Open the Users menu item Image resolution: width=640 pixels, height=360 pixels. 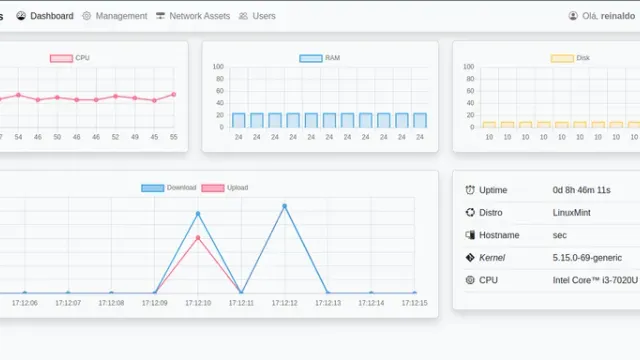pyautogui.click(x=257, y=16)
